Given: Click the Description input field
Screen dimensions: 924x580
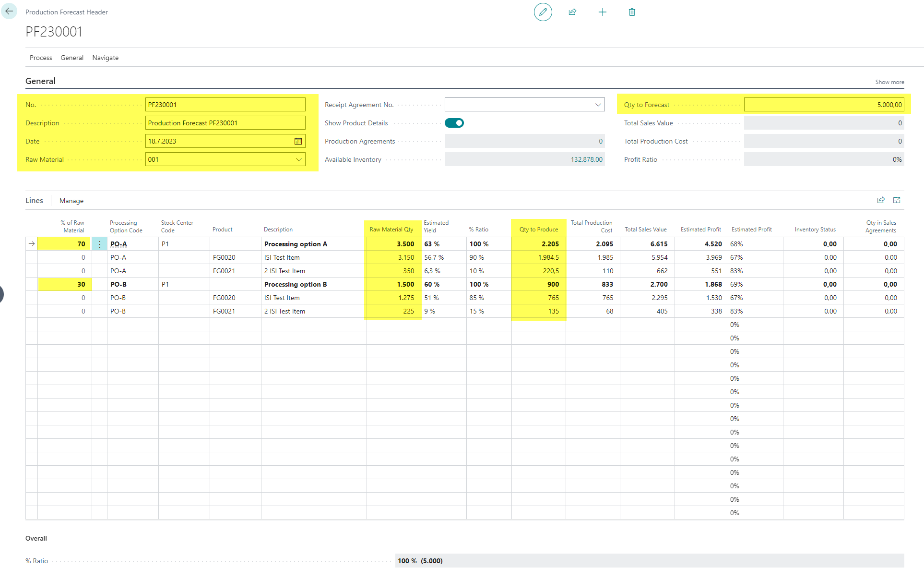Looking at the screenshot, I should click(225, 123).
